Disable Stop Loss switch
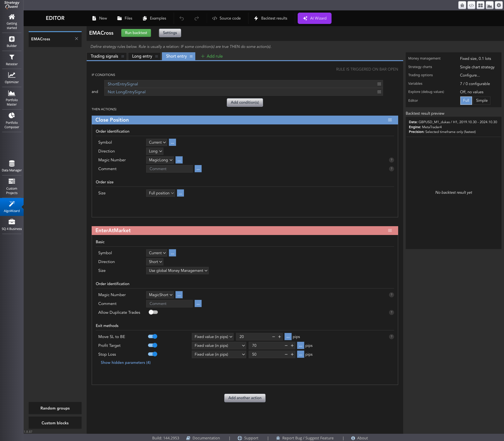Viewport: 504px width, 441px height. click(x=153, y=354)
